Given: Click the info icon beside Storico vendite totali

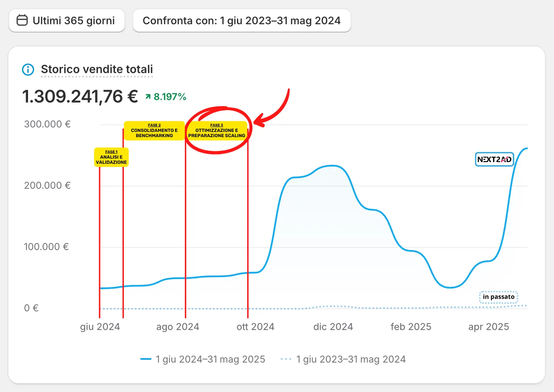Looking at the screenshot, I should point(28,70).
